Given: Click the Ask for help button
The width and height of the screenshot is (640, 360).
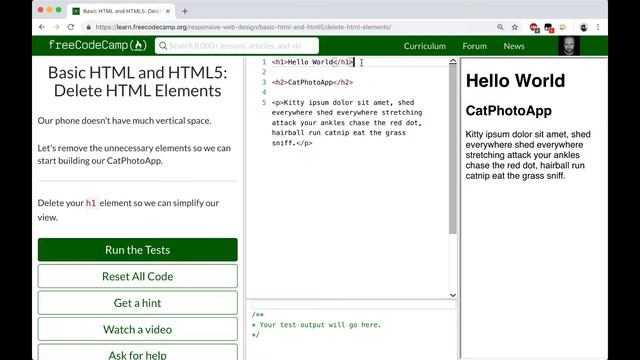Looking at the screenshot, I should [x=138, y=353].
